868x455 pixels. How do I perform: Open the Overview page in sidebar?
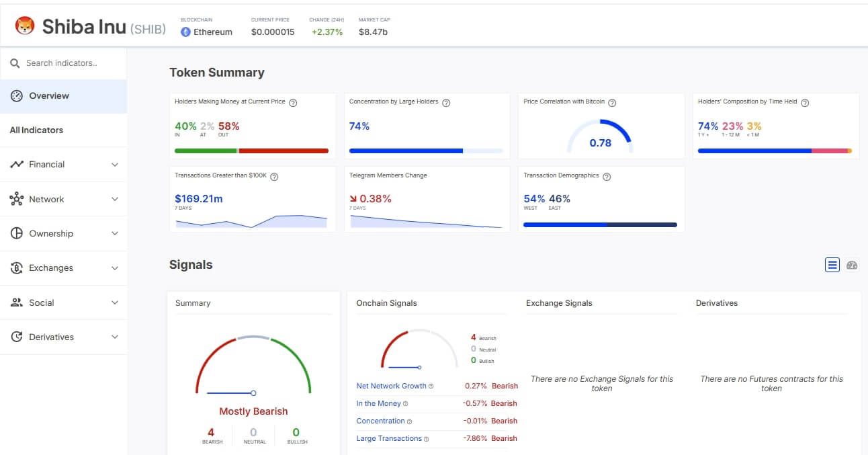click(49, 96)
